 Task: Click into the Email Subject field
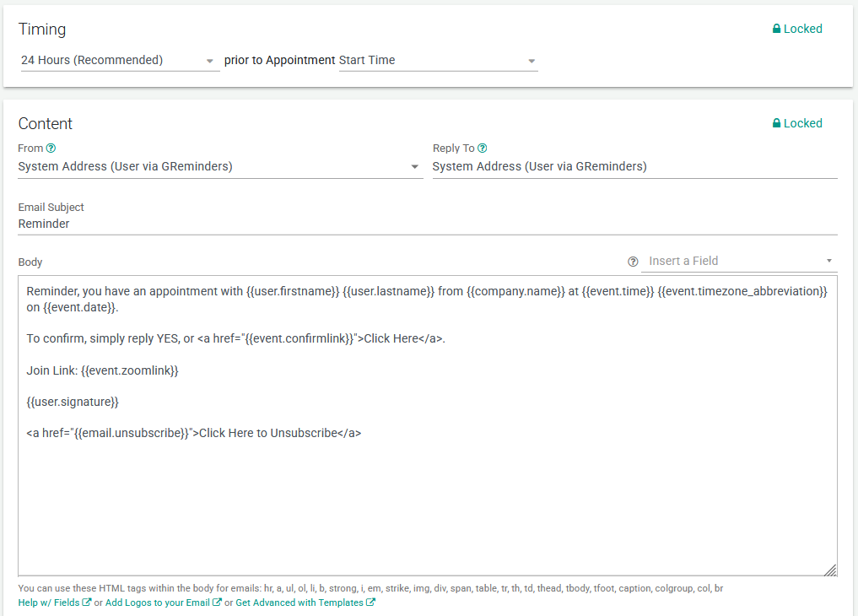[x=427, y=224]
